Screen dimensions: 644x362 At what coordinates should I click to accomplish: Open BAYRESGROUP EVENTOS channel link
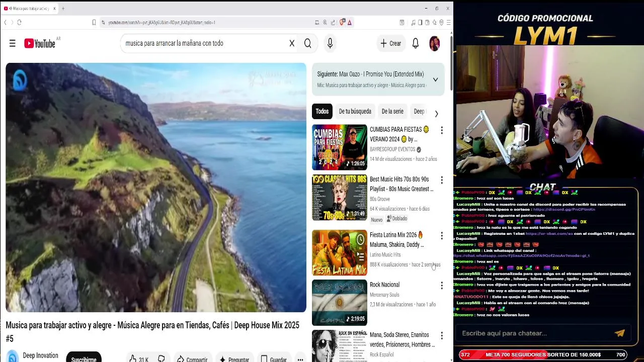click(x=392, y=149)
